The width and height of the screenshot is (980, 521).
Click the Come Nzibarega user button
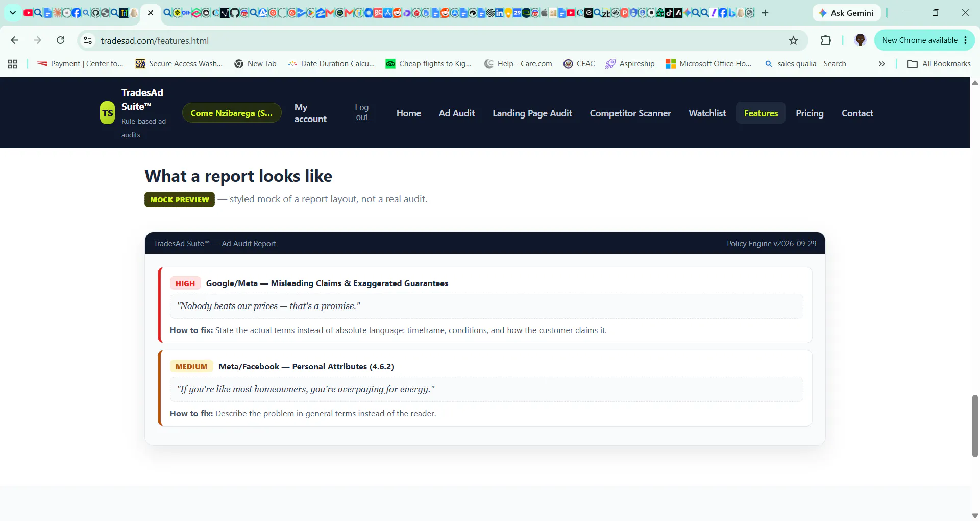click(232, 113)
